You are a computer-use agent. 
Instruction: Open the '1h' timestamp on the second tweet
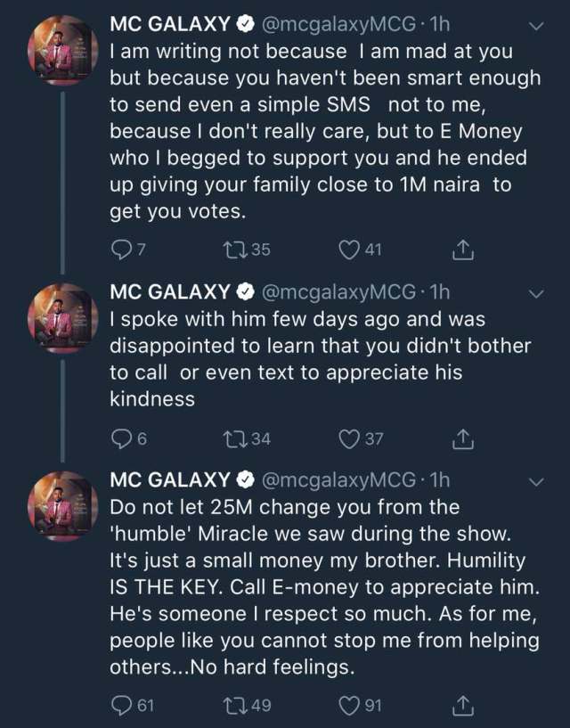tap(439, 291)
